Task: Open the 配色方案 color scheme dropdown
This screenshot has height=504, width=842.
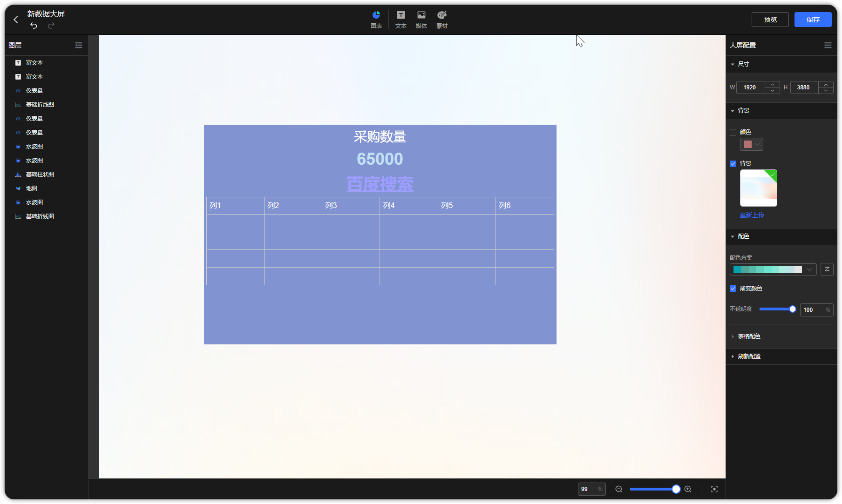Action: (809, 269)
